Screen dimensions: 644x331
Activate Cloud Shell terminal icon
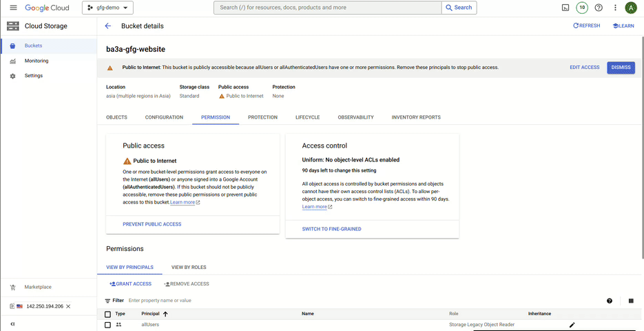[x=565, y=8]
